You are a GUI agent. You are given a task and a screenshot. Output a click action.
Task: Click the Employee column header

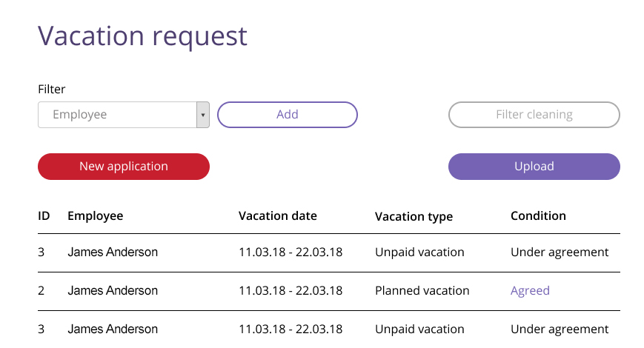[x=95, y=216]
